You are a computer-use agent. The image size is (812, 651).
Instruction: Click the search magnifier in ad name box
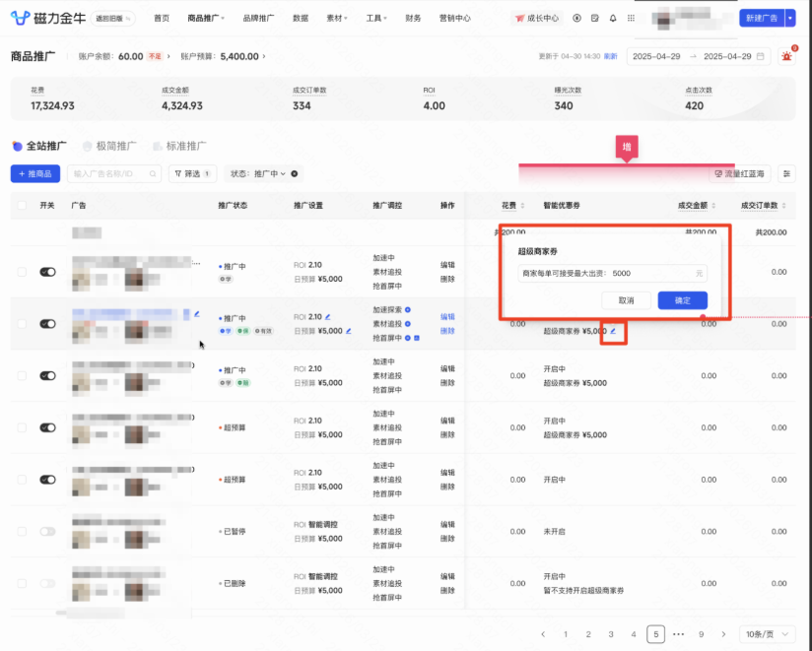coord(153,174)
